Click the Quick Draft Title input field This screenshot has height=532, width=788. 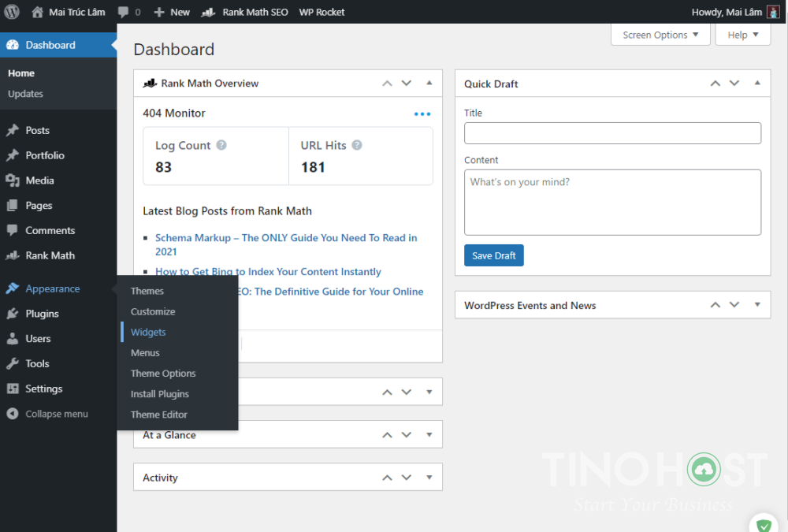click(x=612, y=133)
